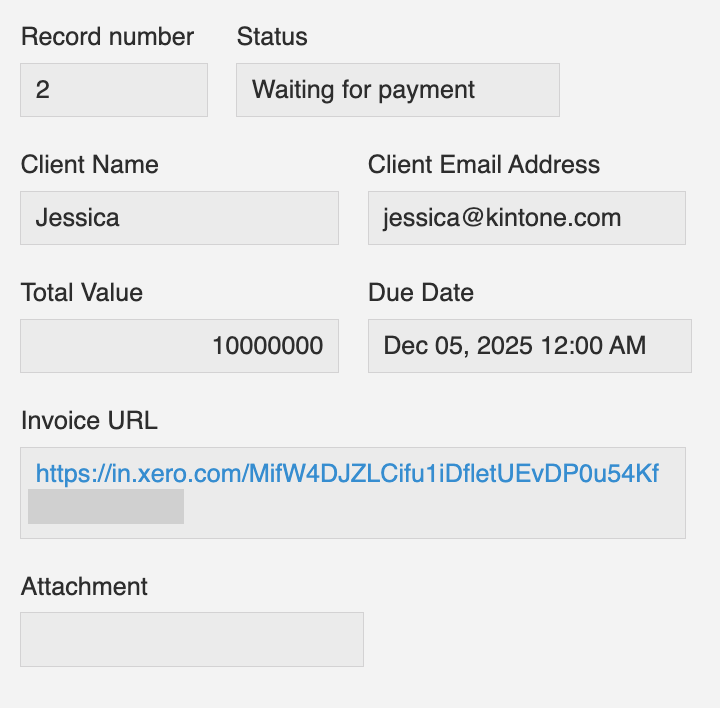
Task: Click the 'Due Date' label
Action: pyautogui.click(x=420, y=293)
